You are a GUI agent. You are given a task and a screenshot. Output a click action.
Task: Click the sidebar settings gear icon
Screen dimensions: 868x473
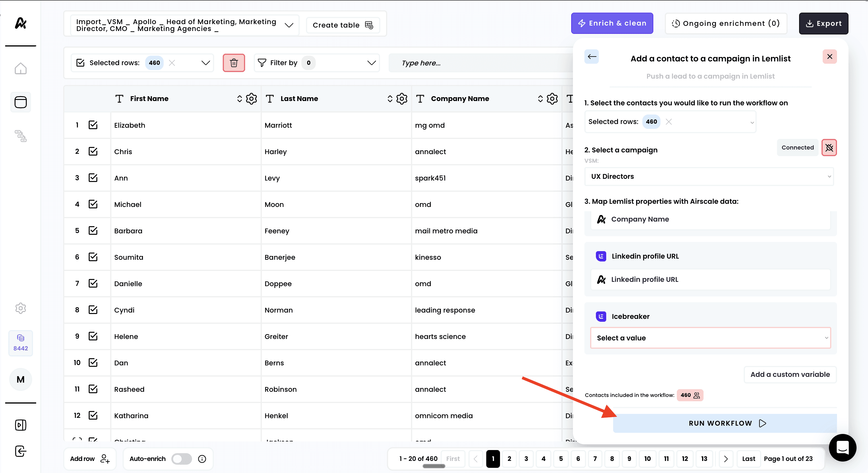click(21, 308)
